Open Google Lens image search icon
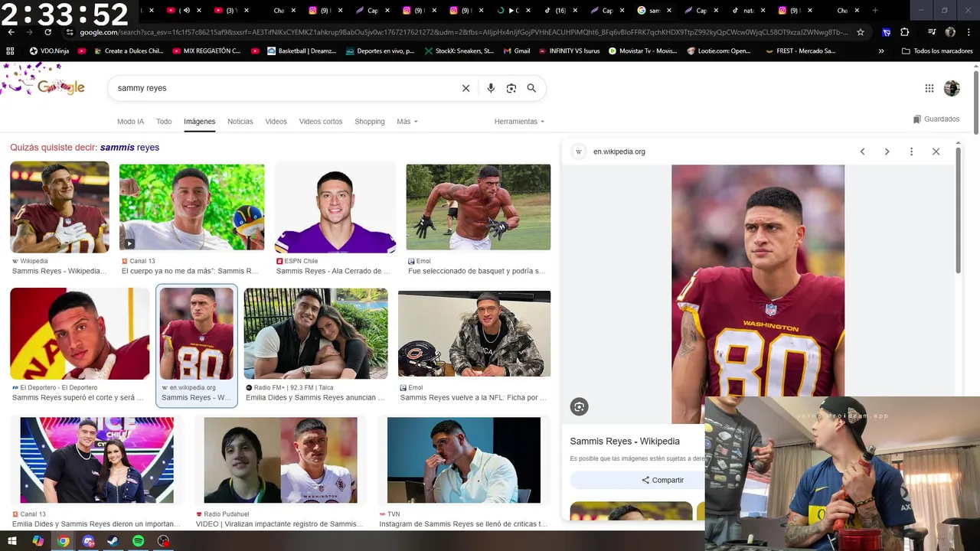 pos(511,88)
